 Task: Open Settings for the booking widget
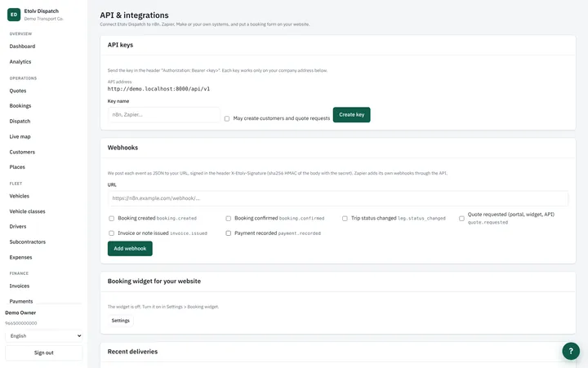pos(120,321)
